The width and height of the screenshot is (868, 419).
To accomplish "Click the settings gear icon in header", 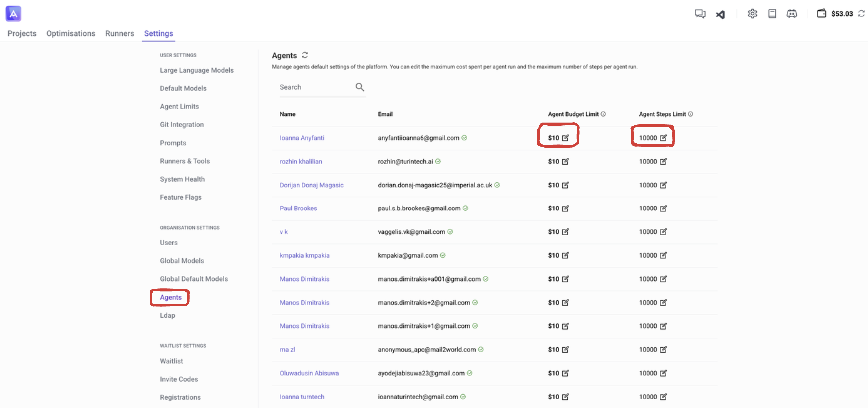I will [x=752, y=13].
